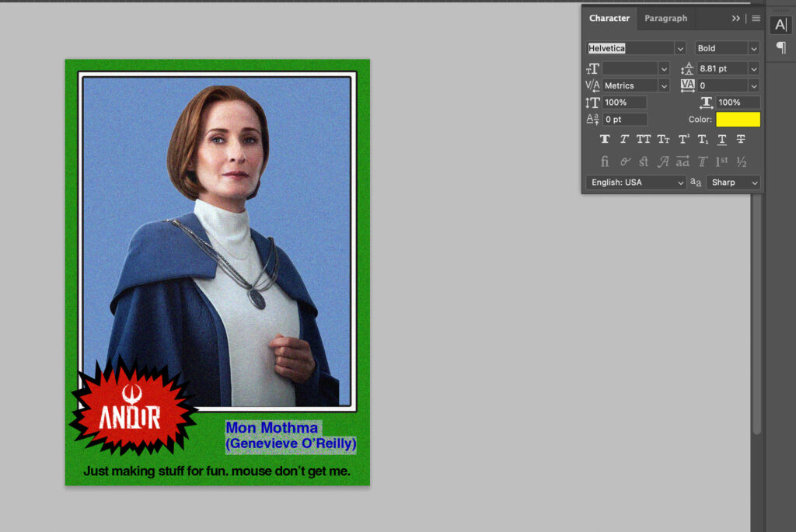796x532 pixels.
Task: Click the baseline shift 0 pt field
Action: click(624, 120)
